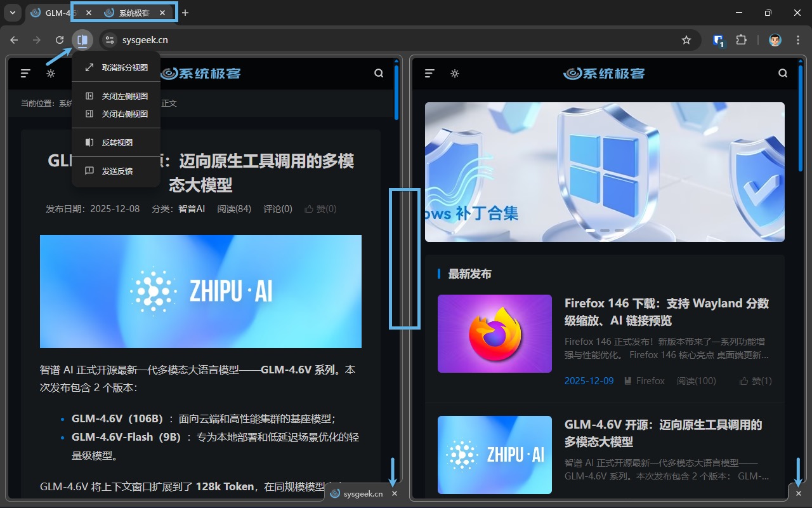Open the search icon in the left article pane
Screen dimensions: 812x508
point(379,73)
